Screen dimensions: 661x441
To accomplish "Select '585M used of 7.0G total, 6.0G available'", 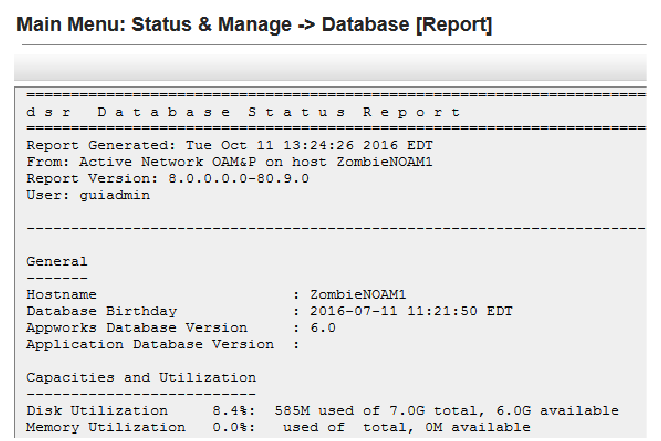I will pos(446,411).
